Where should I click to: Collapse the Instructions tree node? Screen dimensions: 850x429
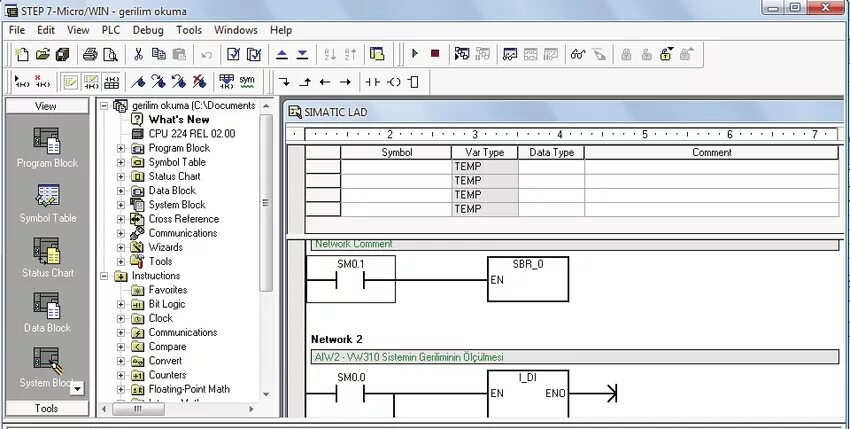pos(104,276)
